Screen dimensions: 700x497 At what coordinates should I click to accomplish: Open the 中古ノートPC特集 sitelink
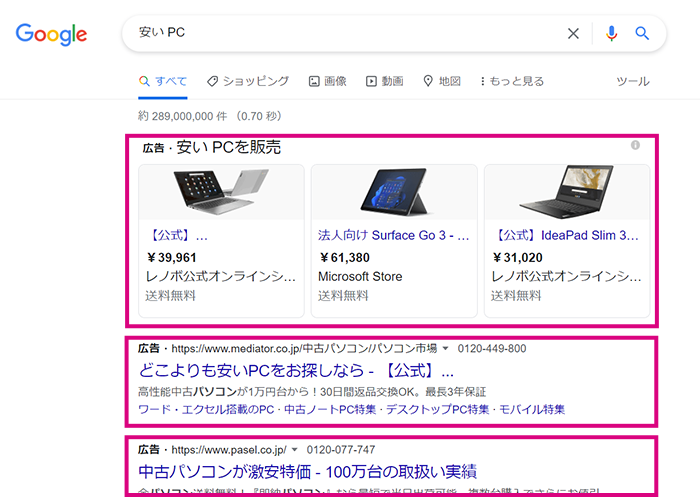point(330,409)
